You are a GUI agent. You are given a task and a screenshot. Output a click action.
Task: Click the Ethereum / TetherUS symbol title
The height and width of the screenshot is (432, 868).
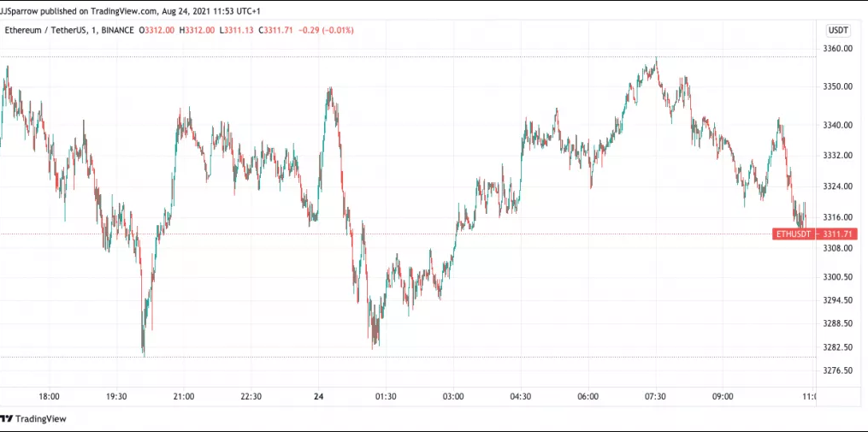46,31
